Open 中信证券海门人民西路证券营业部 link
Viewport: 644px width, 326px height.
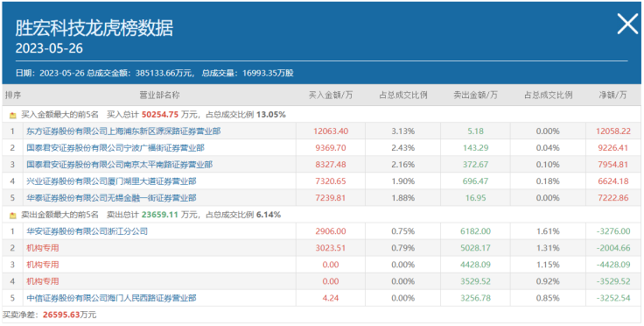click(111, 298)
